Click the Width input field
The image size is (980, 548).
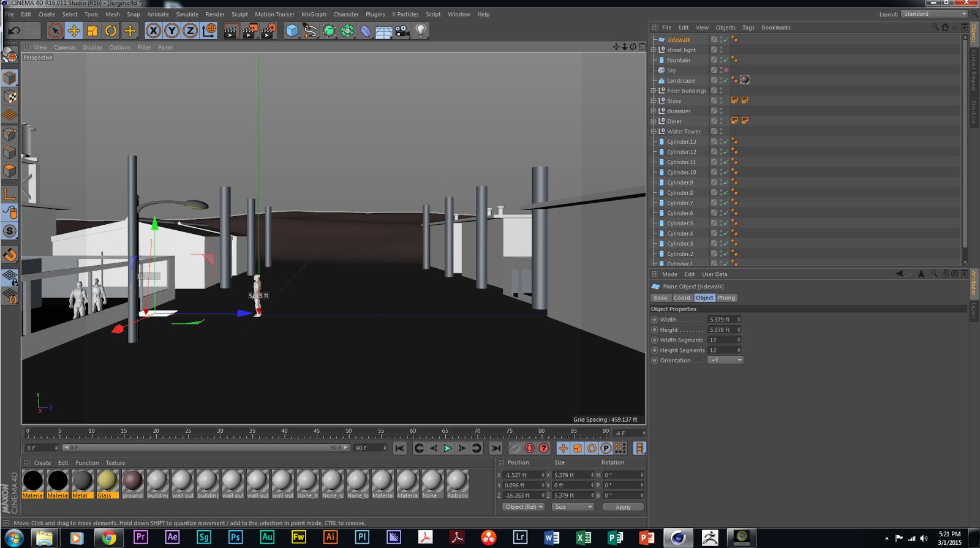click(x=722, y=320)
